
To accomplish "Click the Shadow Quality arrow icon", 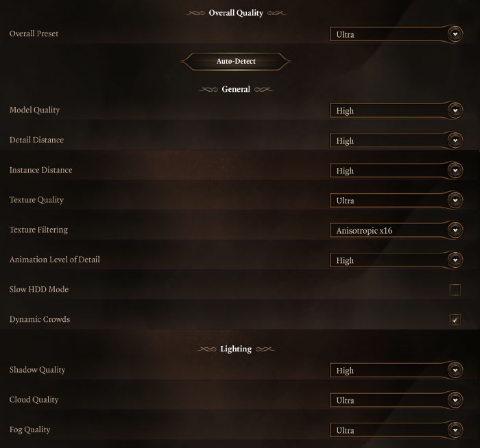I will tap(455, 371).
